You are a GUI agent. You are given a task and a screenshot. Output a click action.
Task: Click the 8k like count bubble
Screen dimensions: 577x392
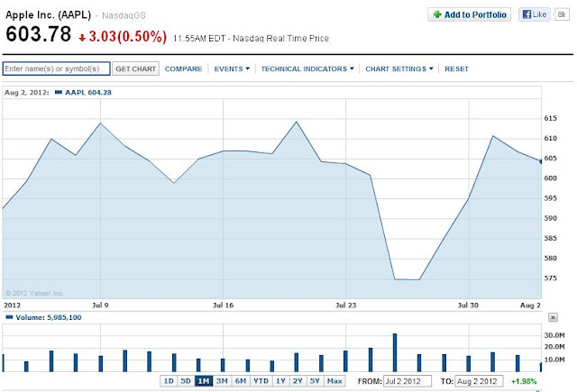(562, 14)
